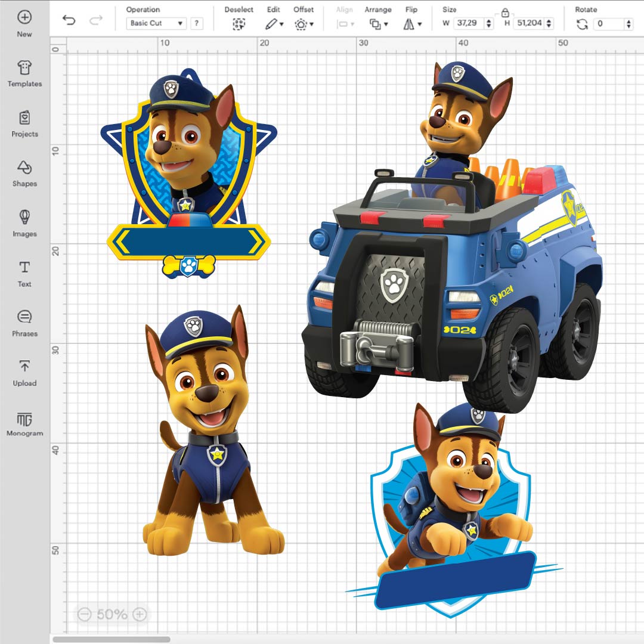Screen dimensions: 644x644
Task: Expand the Align dropdown arrow
Action: [352, 24]
